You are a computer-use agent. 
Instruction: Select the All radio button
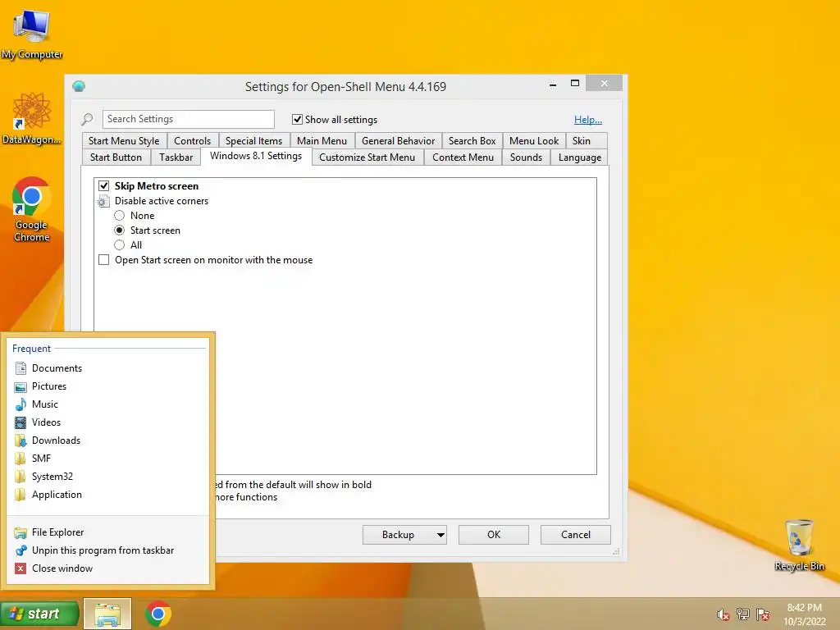click(120, 244)
